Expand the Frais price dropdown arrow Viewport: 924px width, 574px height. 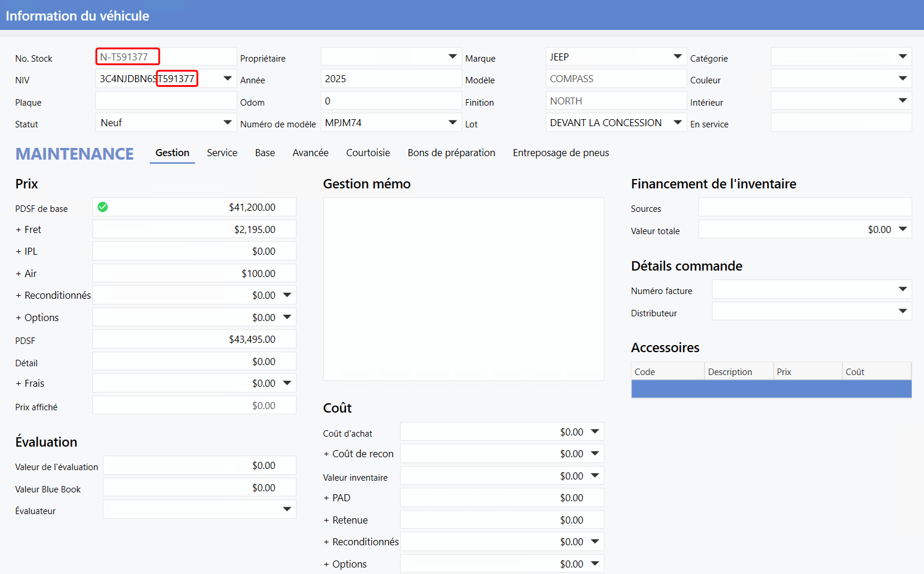287,383
